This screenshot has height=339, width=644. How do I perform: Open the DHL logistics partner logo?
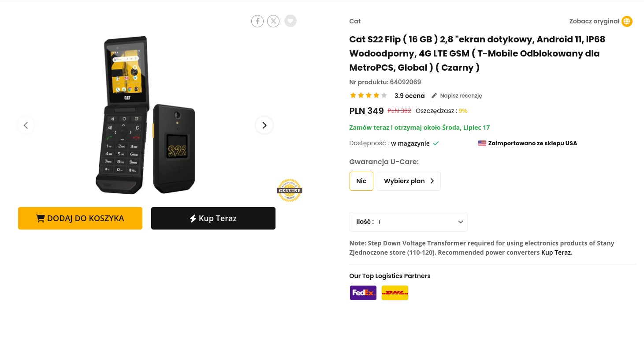pos(395,293)
